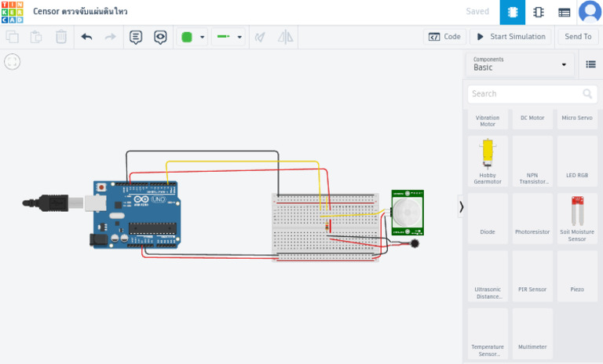This screenshot has width=603, height=364.
Task: Select the Ultrasonic Distance component
Action: [x=488, y=276]
